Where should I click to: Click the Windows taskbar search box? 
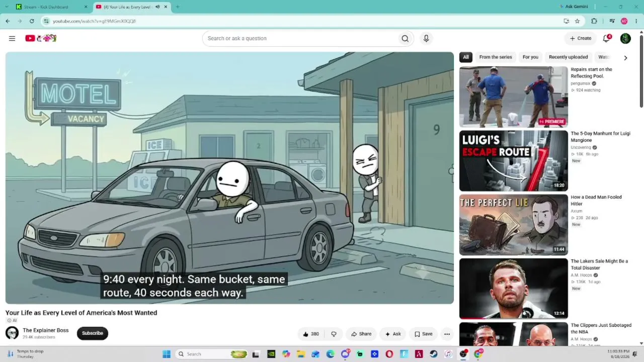(212, 354)
